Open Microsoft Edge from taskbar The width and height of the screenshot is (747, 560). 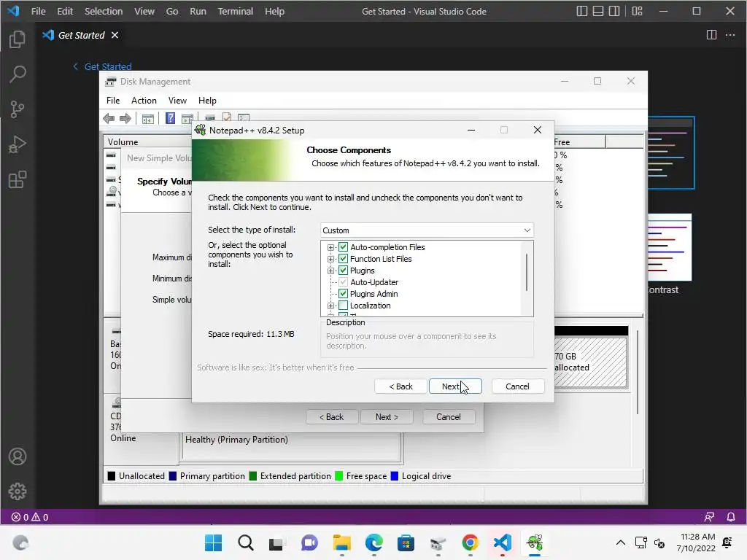[374, 542]
